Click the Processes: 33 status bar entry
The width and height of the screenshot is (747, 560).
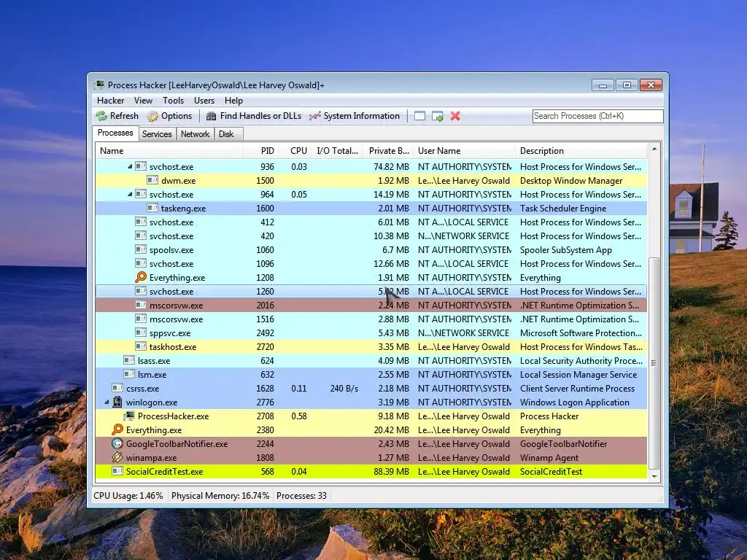pos(301,496)
